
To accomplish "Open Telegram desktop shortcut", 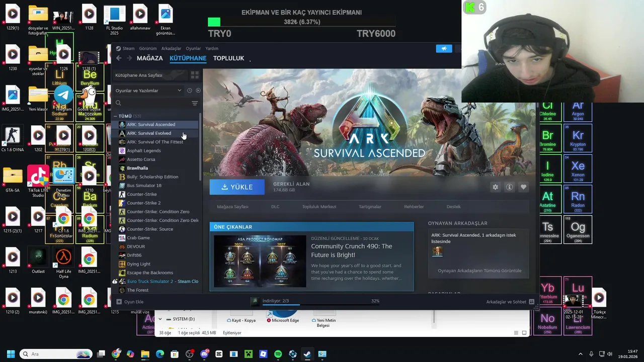I will tap(63, 98).
